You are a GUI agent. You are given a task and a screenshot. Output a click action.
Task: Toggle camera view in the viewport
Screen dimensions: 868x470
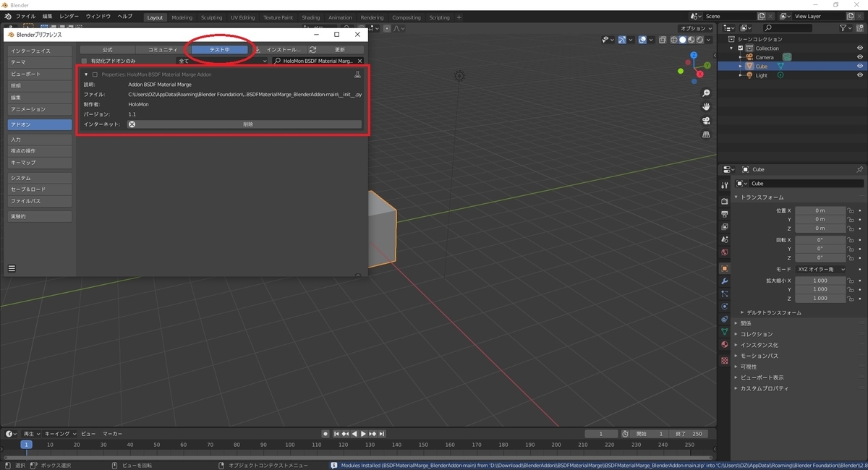(x=706, y=121)
